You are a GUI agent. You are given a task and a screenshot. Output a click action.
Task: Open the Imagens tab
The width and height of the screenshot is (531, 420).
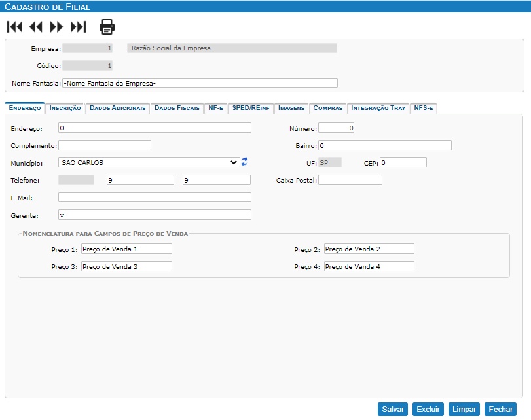(x=291, y=108)
